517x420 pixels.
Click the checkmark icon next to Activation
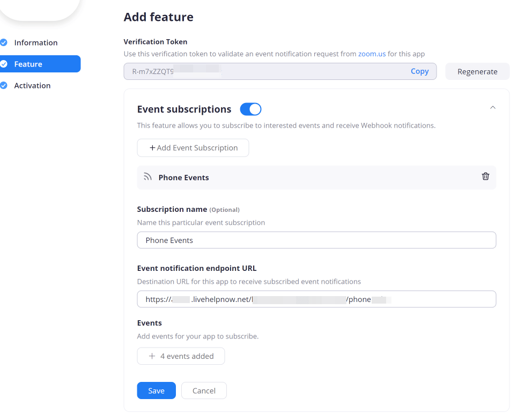[x=5, y=85]
